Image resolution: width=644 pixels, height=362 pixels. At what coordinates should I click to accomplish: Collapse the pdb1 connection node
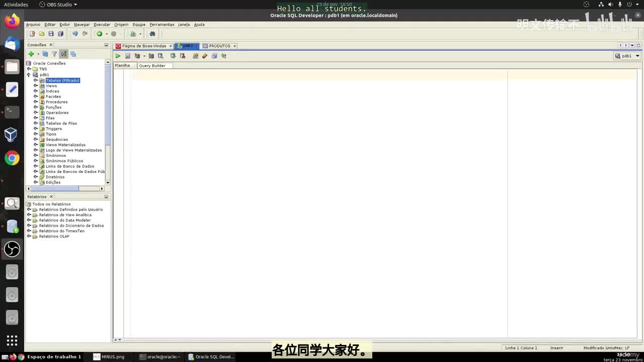[x=29, y=74]
